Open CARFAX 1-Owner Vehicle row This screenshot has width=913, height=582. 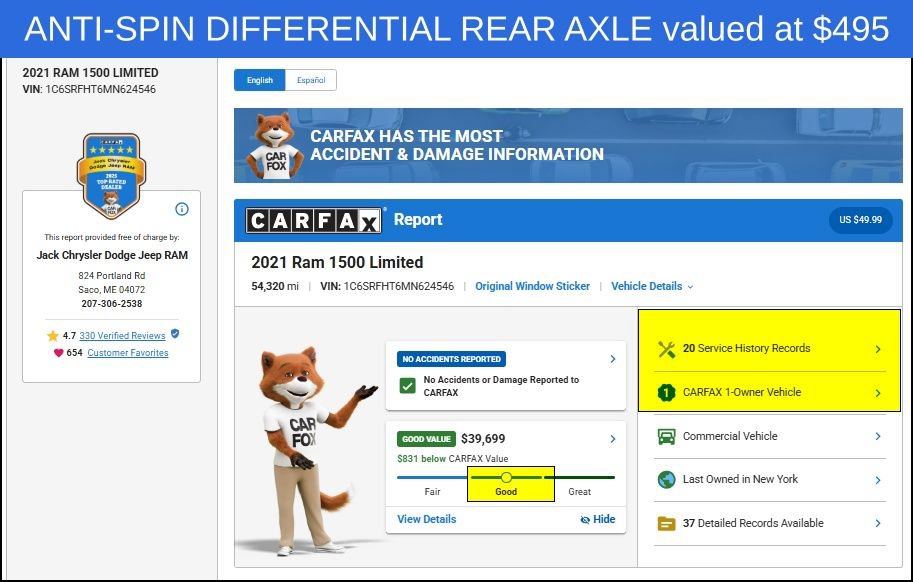pyautogui.click(x=770, y=393)
